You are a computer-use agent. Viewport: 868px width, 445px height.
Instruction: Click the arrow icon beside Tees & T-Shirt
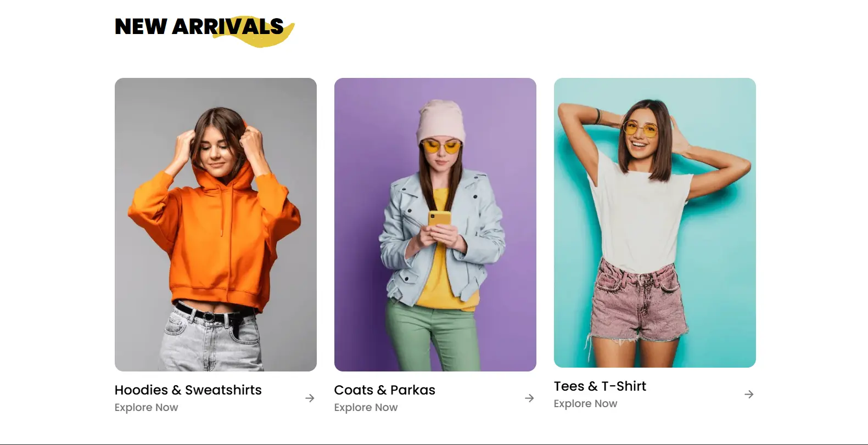tap(749, 395)
